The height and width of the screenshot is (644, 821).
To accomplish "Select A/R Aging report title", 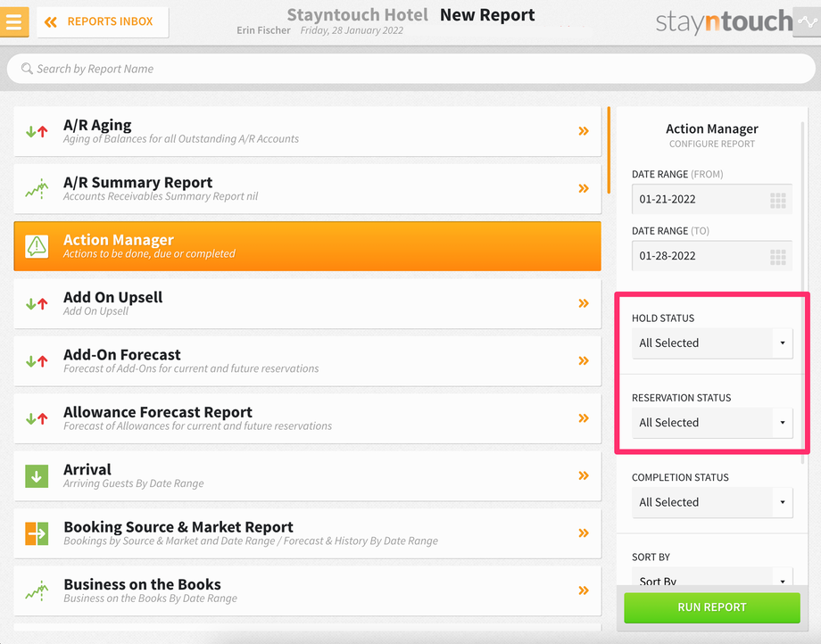I will point(97,125).
